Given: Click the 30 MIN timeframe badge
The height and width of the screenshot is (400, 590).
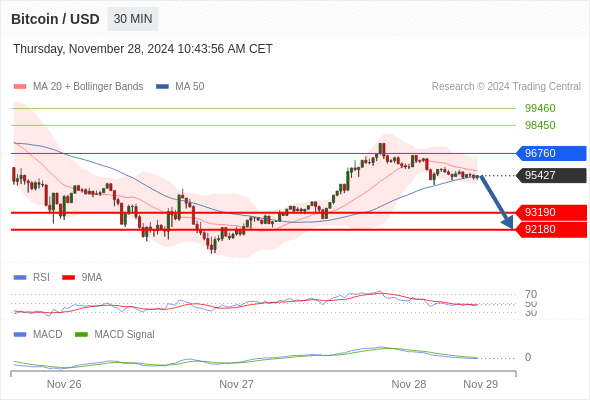Looking at the screenshot, I should click(x=133, y=19).
